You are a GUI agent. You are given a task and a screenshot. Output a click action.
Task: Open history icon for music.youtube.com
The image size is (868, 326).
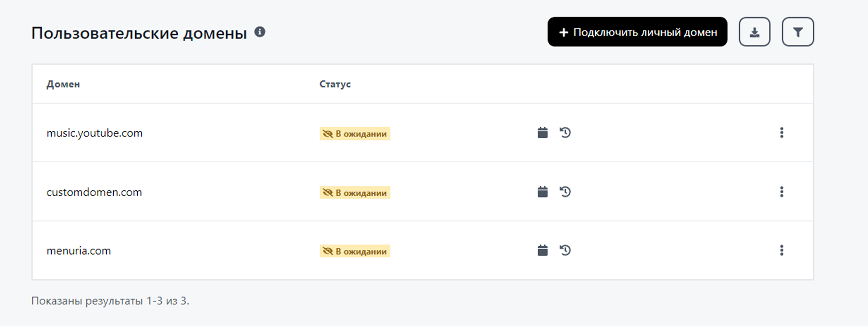pyautogui.click(x=565, y=133)
